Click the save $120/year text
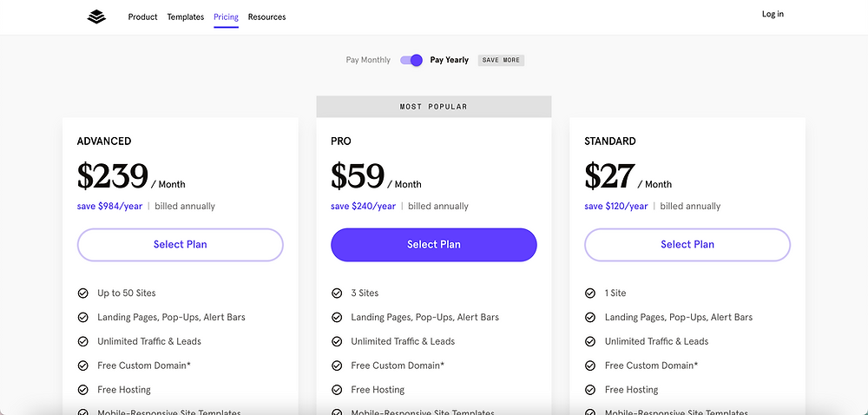The width and height of the screenshot is (868, 415). tap(616, 207)
